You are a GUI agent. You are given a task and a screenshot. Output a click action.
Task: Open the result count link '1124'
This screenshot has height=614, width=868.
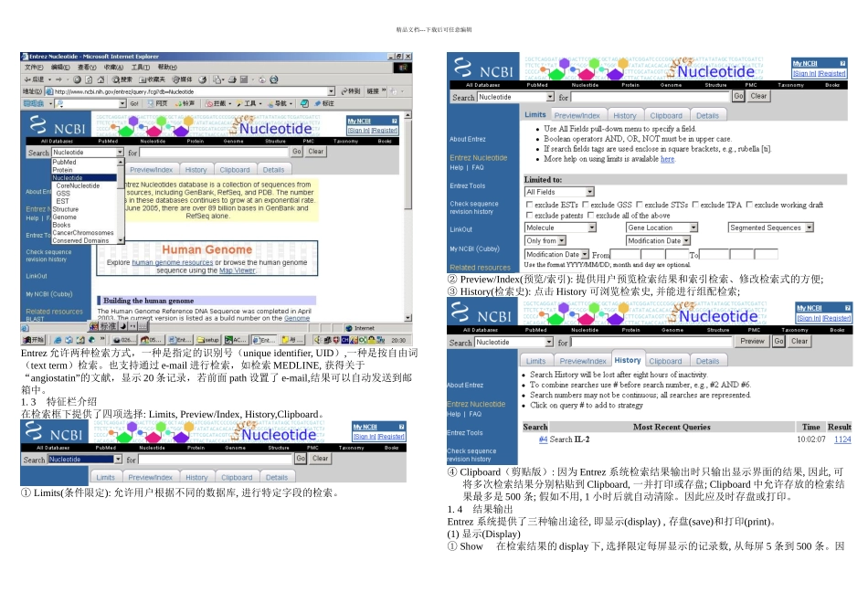842,439
